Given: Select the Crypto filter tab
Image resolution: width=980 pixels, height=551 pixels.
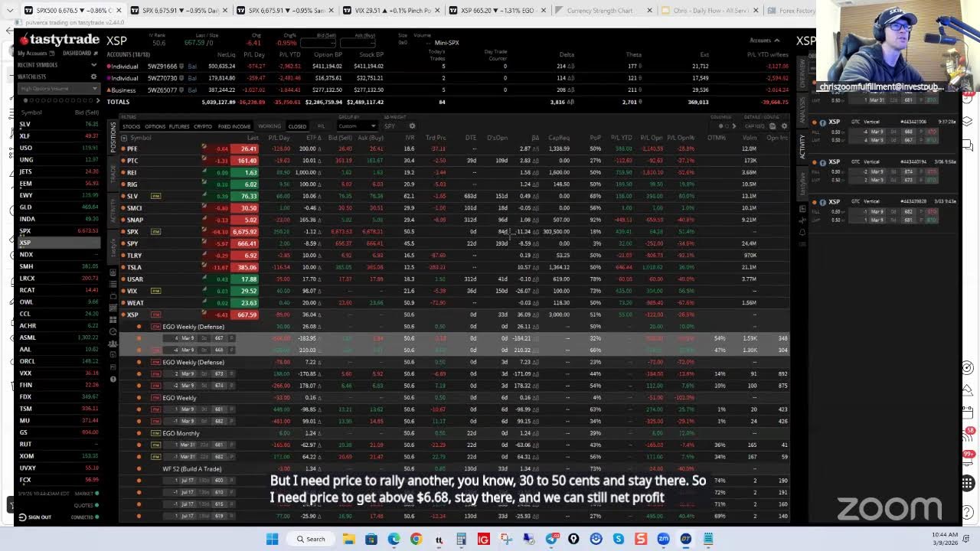Looking at the screenshot, I should [x=203, y=126].
